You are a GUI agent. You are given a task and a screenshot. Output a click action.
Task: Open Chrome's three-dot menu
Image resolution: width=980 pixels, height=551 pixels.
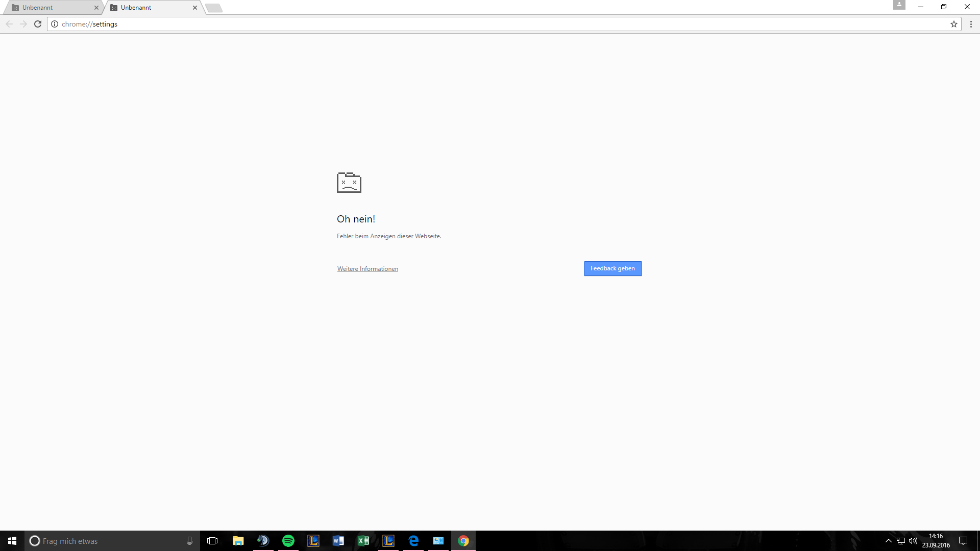coord(971,24)
